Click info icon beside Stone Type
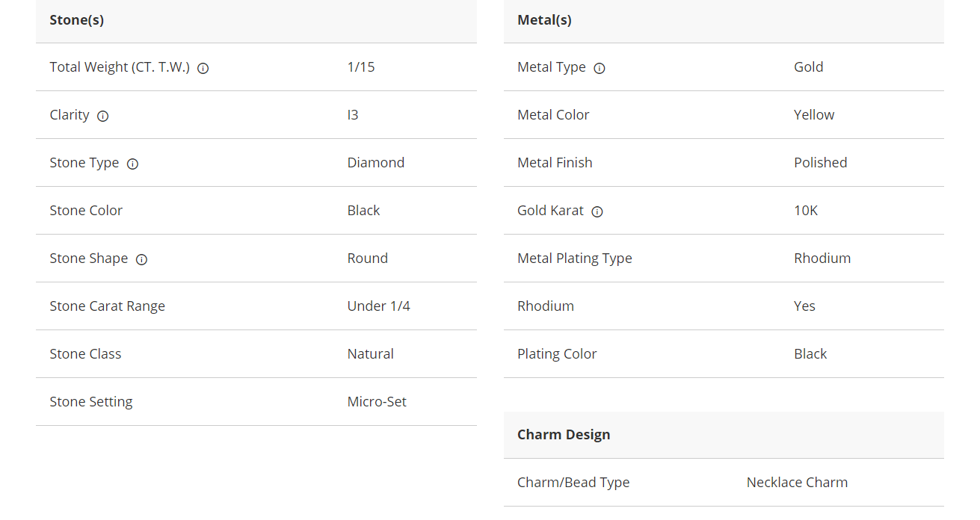Viewport: 980px width, 520px height. tap(133, 164)
